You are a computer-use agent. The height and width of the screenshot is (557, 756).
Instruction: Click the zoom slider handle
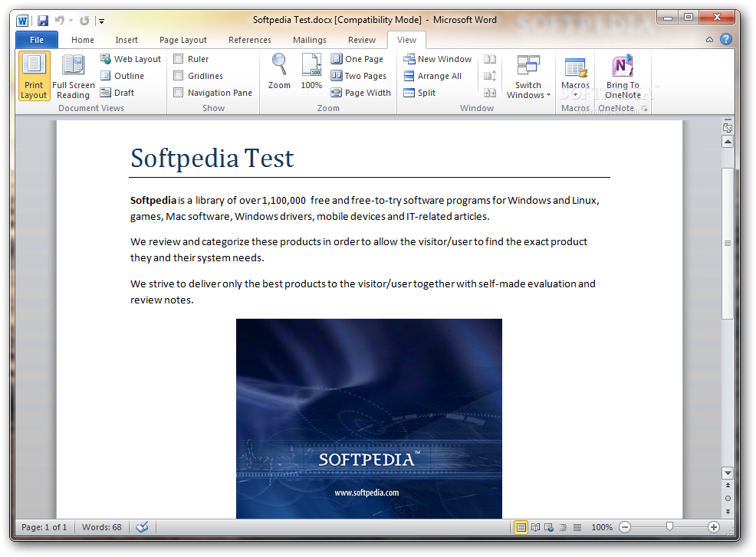[669, 527]
